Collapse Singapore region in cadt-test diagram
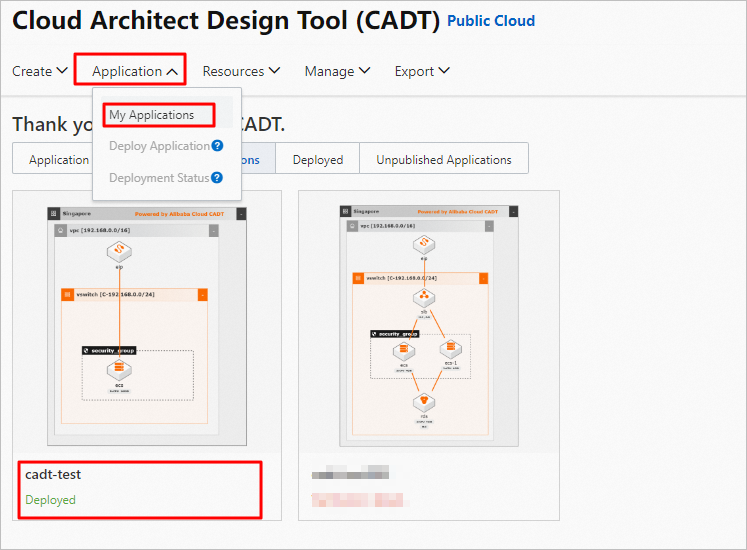The image size is (747, 550). tap(242, 214)
